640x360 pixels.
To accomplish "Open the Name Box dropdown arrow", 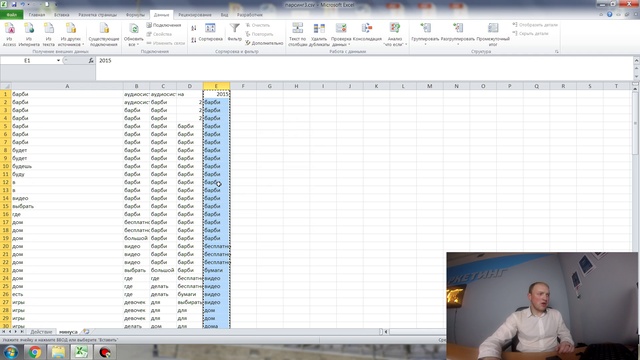I will coord(58,60).
